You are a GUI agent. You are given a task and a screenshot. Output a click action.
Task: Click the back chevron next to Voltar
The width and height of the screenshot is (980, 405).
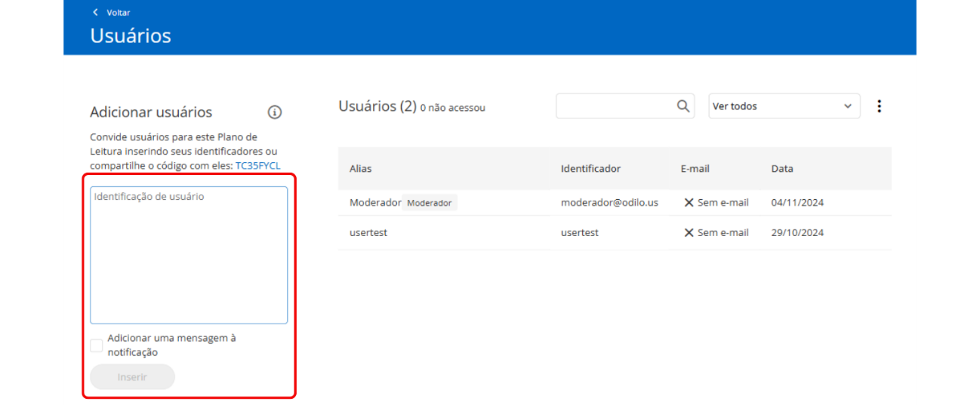pos(95,13)
